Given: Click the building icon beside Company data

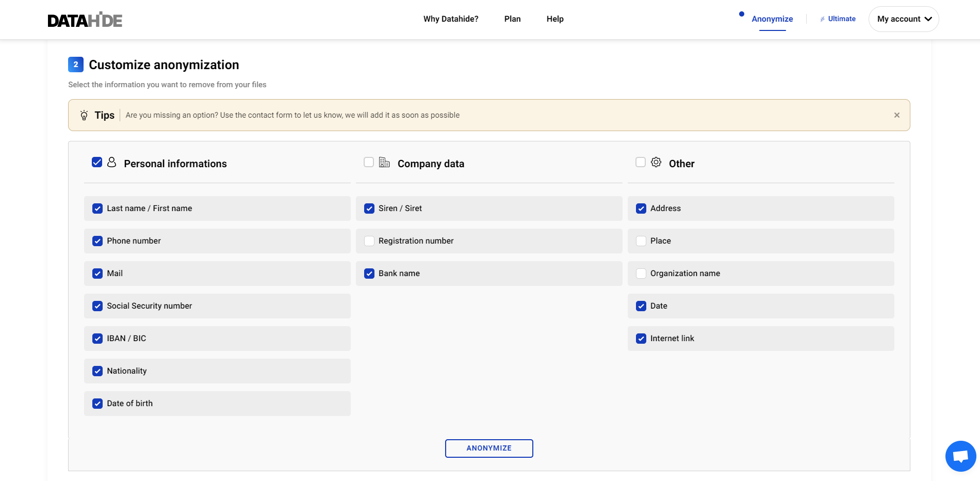Looking at the screenshot, I should coord(384,162).
